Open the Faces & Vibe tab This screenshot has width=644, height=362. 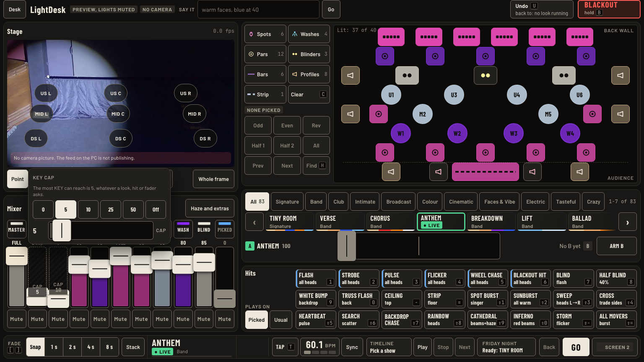click(x=499, y=202)
